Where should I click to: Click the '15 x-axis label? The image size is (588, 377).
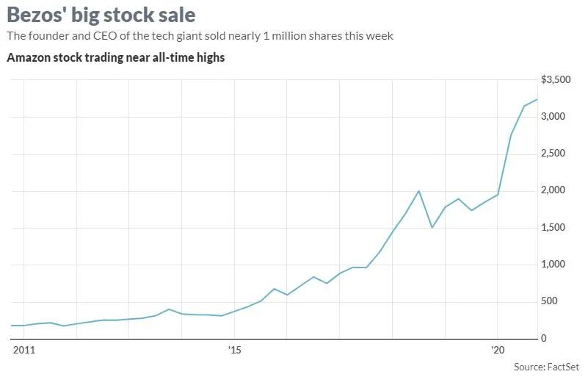point(234,349)
